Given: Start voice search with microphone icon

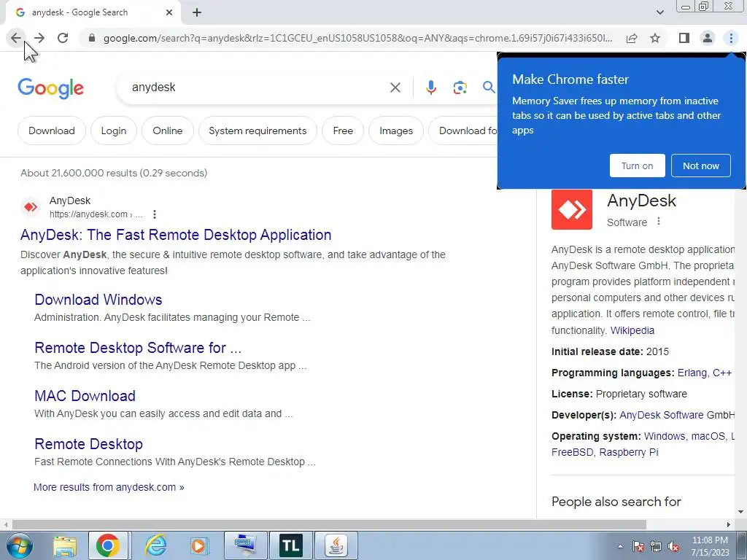Looking at the screenshot, I should 430,87.
